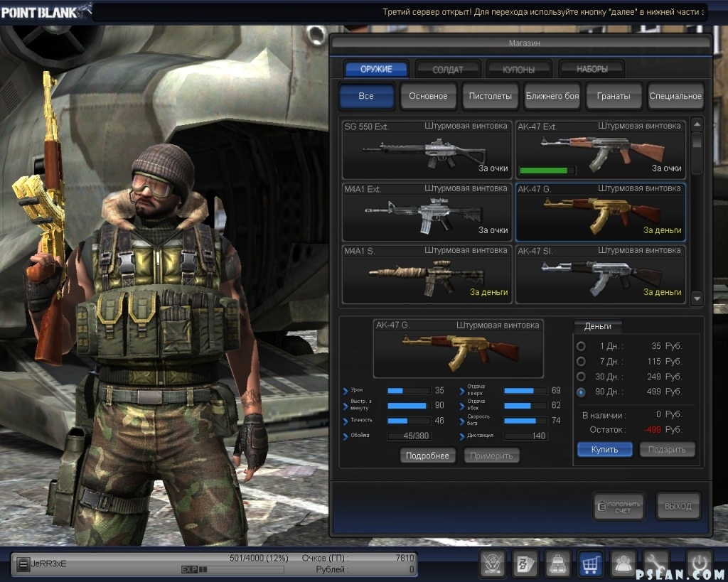This screenshot has width=728, height=582.
Task: Choose the 30 Дн. radio button
Action: 581,377
